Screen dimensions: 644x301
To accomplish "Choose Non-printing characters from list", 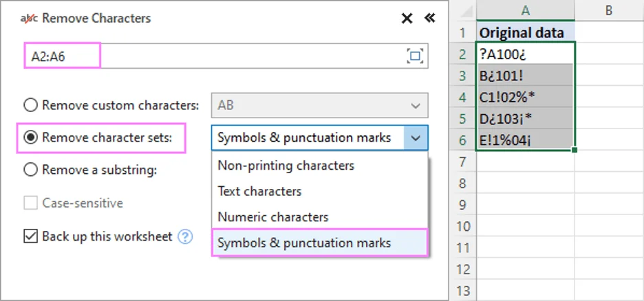I will pos(286,166).
